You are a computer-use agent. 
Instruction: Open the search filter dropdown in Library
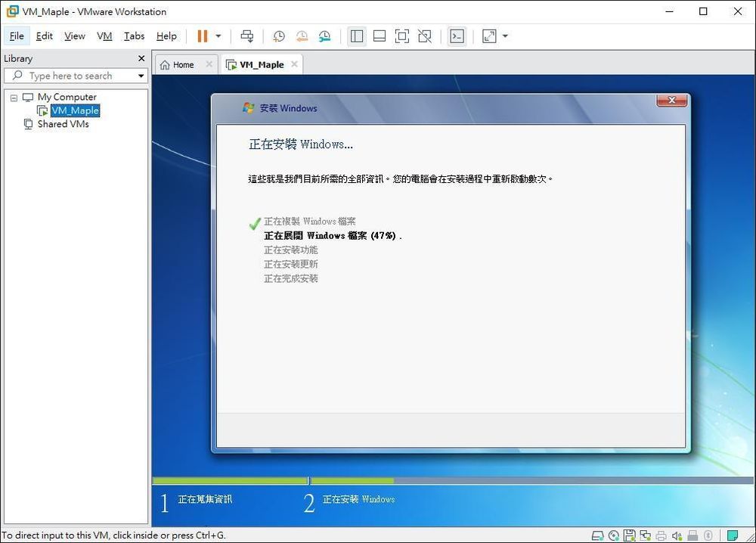[141, 76]
